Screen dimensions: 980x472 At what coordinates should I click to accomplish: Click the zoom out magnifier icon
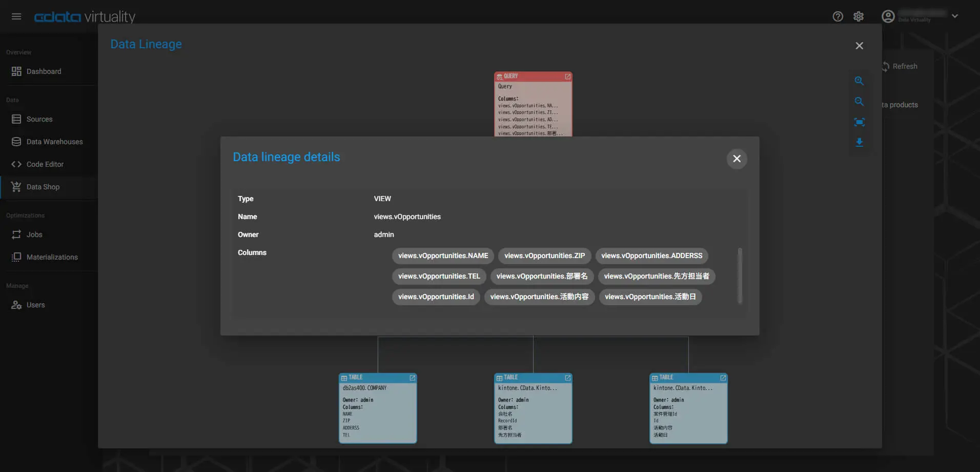tap(859, 102)
